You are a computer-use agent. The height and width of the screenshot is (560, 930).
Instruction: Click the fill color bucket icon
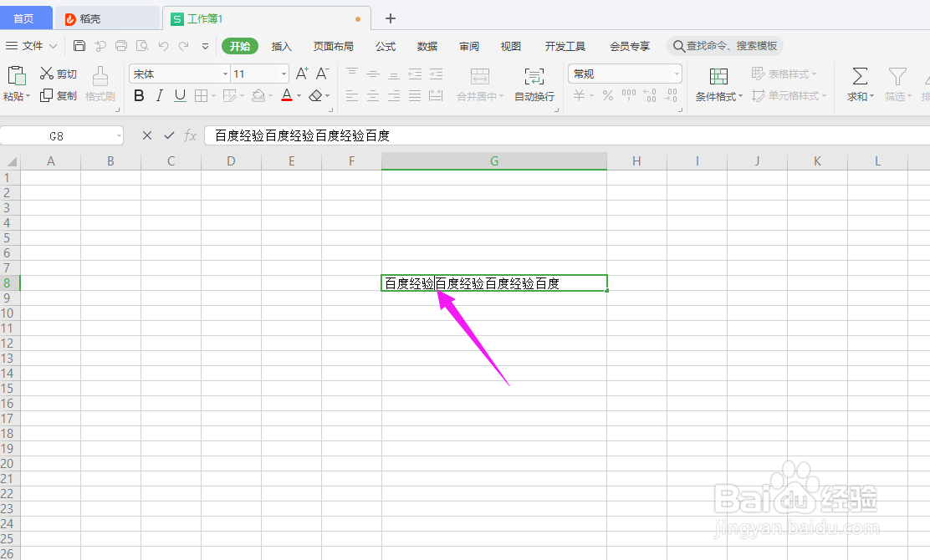click(258, 95)
